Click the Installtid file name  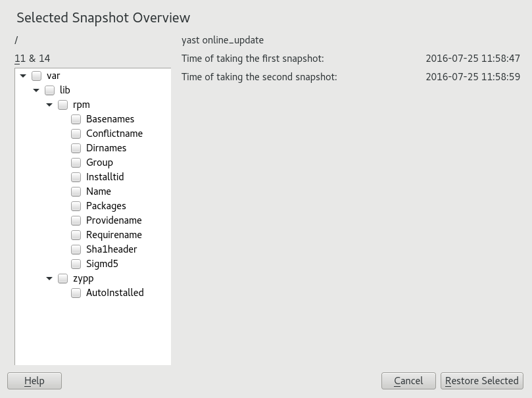105,177
